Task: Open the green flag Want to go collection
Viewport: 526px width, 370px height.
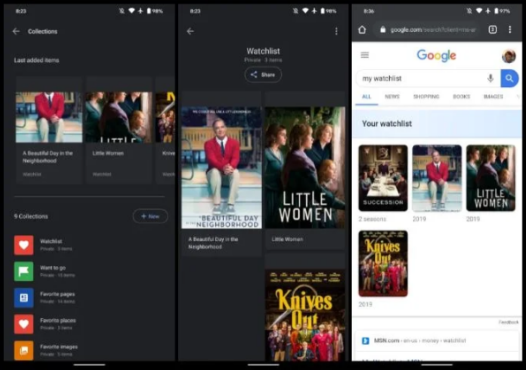Action: coord(23,271)
